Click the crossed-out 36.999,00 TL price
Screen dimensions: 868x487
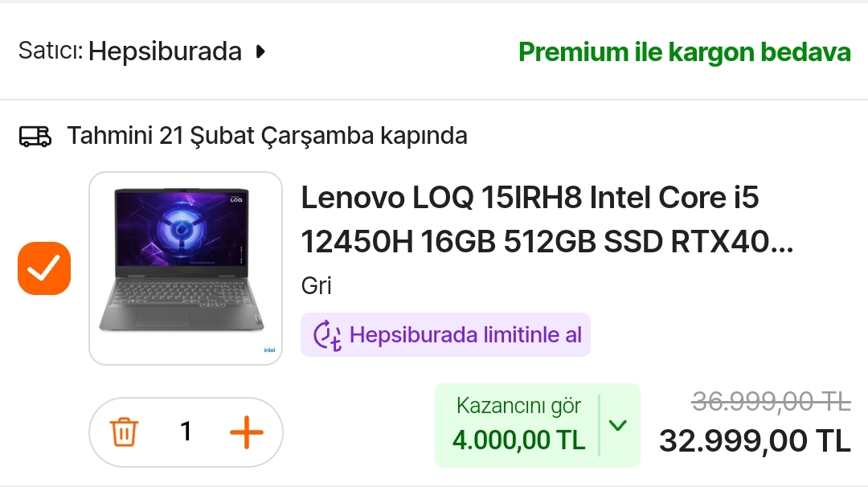[x=771, y=401]
